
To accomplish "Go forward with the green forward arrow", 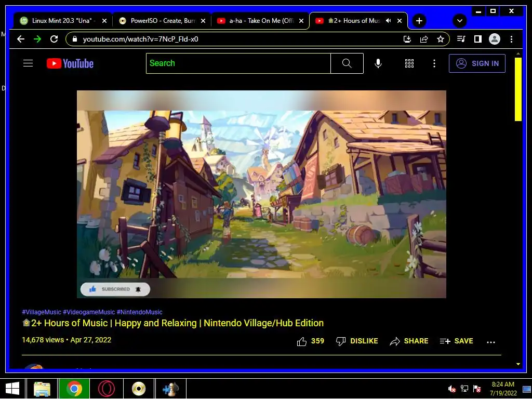I will [x=37, y=39].
